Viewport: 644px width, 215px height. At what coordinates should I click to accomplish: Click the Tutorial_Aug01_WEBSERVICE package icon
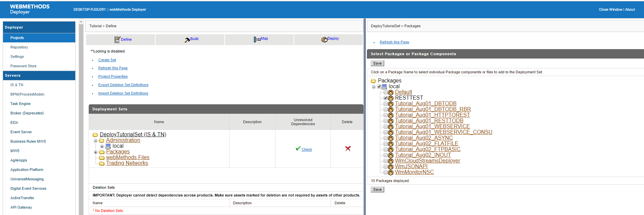pos(391,127)
